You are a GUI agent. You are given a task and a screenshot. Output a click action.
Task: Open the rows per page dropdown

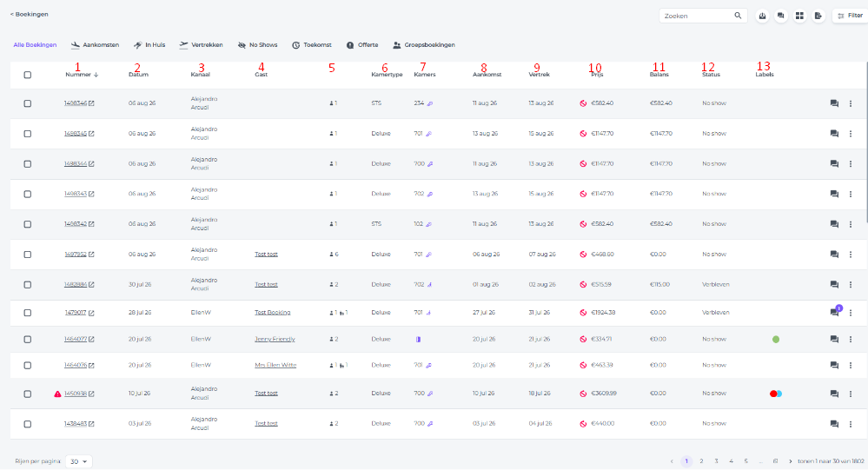click(x=78, y=461)
